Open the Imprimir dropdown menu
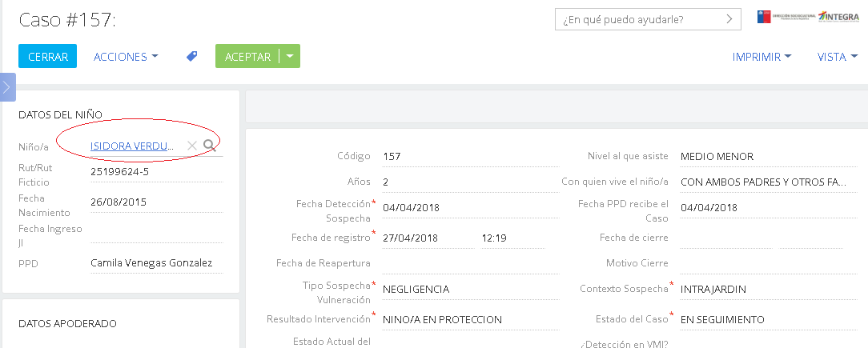The image size is (868, 348). pyautogui.click(x=762, y=57)
